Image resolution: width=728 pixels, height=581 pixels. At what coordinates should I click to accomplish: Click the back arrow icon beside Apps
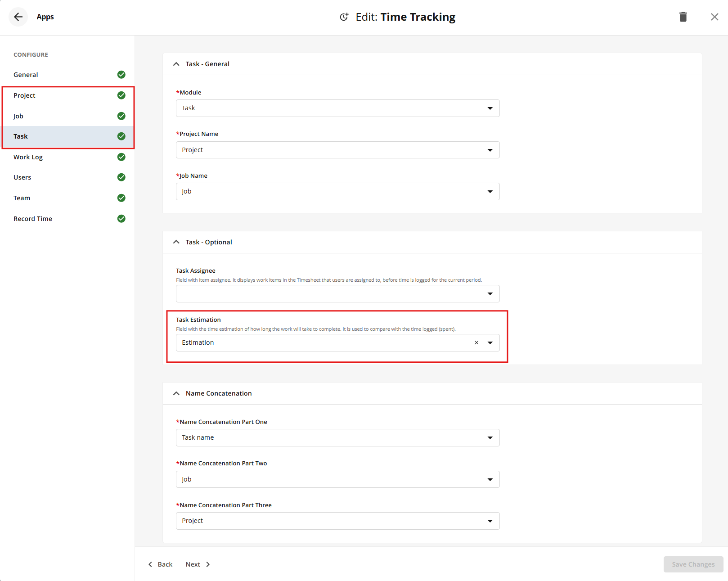point(18,17)
